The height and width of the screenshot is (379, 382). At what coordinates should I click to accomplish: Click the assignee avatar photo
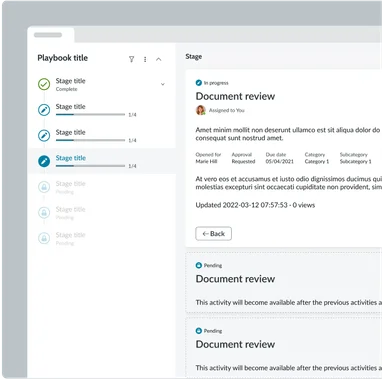click(x=201, y=110)
